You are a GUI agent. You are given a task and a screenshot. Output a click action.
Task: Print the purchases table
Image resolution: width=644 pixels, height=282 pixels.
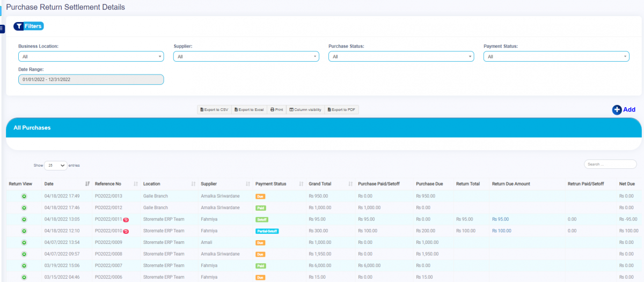[x=276, y=109]
